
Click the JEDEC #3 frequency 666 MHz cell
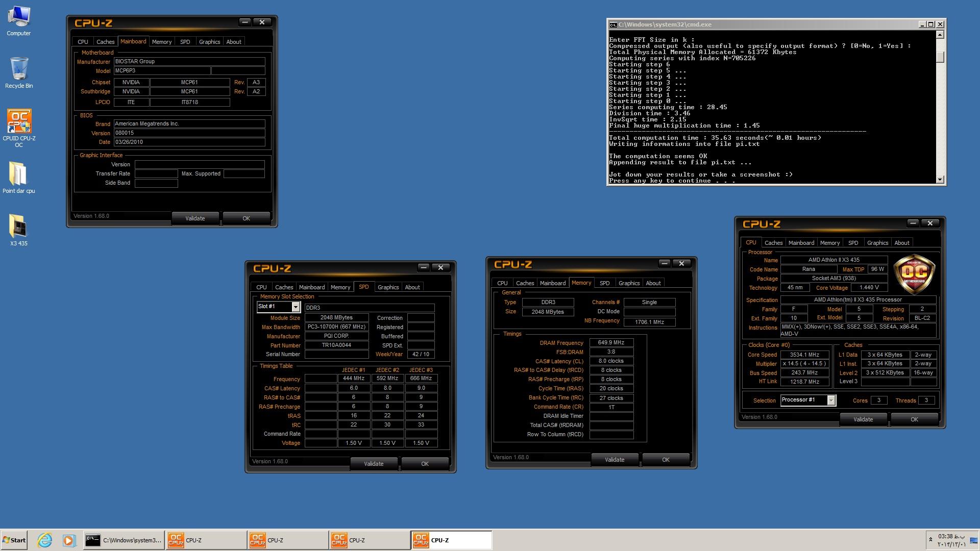pyautogui.click(x=421, y=379)
